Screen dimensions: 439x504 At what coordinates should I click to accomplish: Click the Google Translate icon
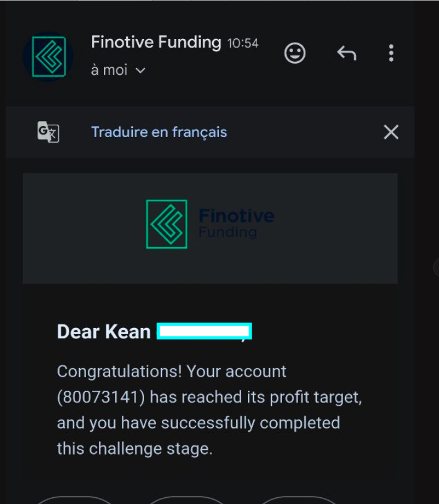pos(48,132)
